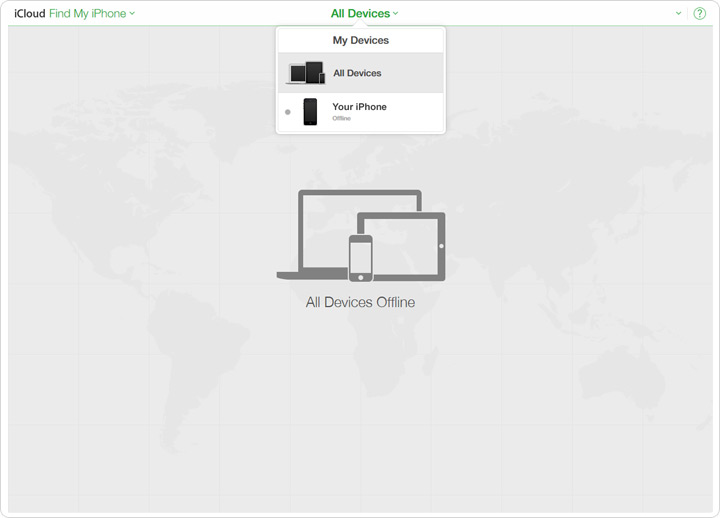Expand the account chevron beside help

[x=678, y=13]
